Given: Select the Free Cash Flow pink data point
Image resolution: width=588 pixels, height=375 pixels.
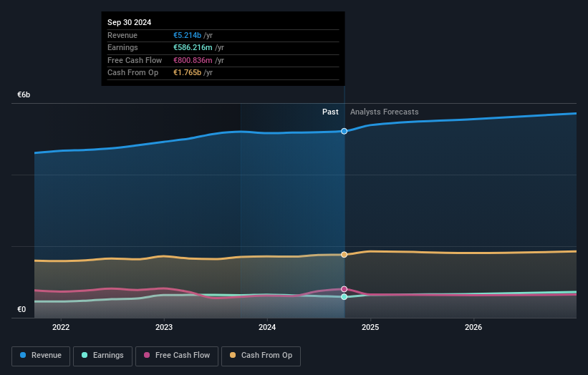Looking at the screenshot, I should pos(344,289).
